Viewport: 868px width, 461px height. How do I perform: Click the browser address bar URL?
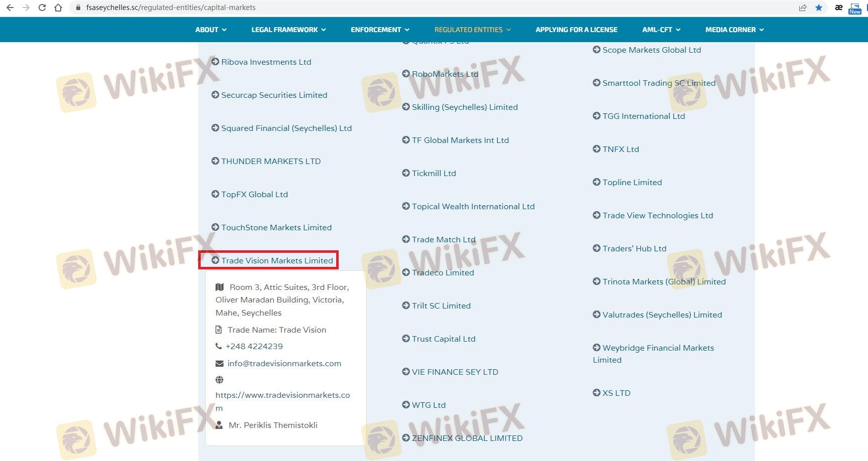pos(171,8)
